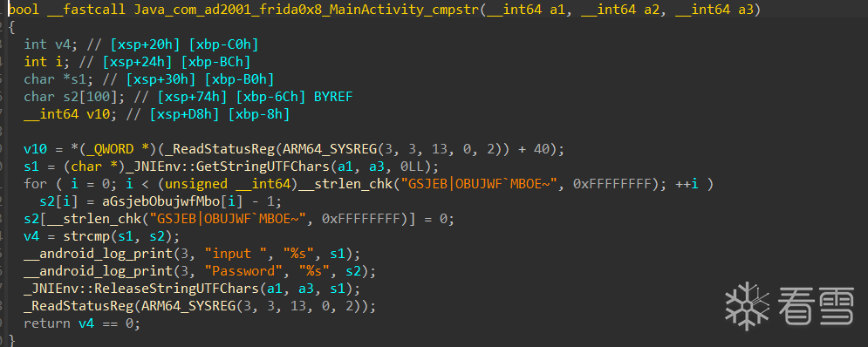This screenshot has height=347, width=868.
Task: Click the a3 parameter in the function signature
Action: (x=746, y=9)
